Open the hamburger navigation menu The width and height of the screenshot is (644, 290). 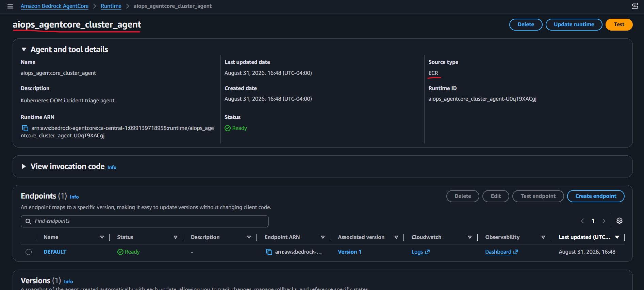coord(10,6)
